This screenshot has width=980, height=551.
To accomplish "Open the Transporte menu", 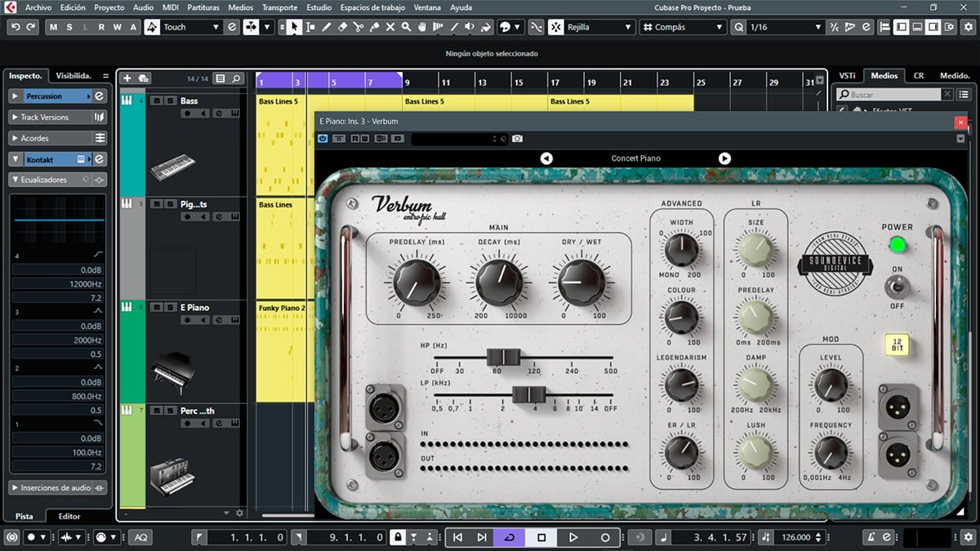I will coord(279,7).
